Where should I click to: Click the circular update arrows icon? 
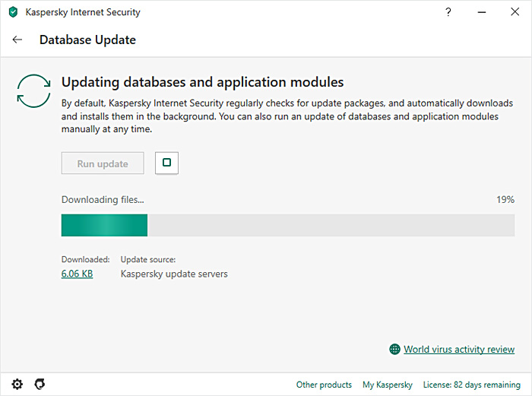tap(34, 91)
